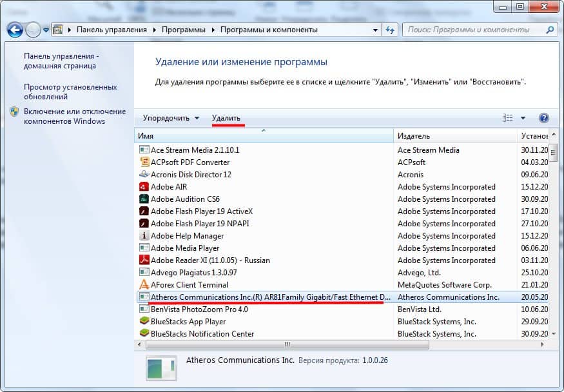Select Adobe Flash Player 19 ActiveX icon
The image size is (564, 392).
[144, 211]
